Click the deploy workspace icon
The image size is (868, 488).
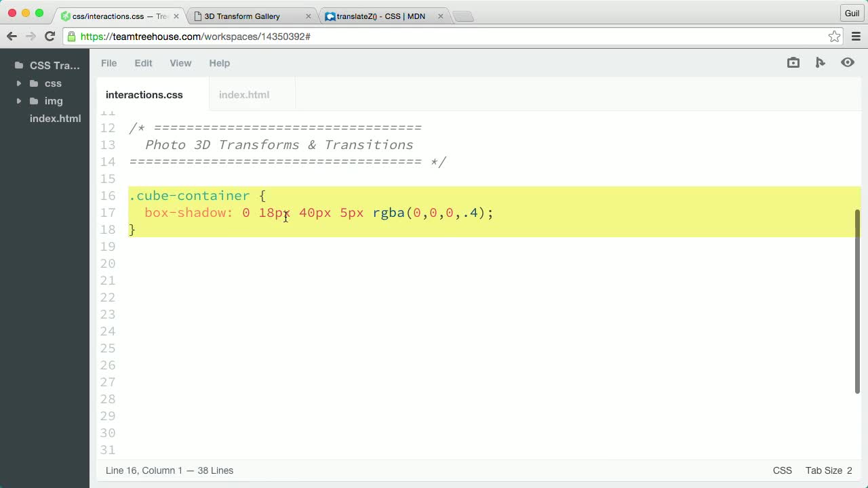coord(821,62)
